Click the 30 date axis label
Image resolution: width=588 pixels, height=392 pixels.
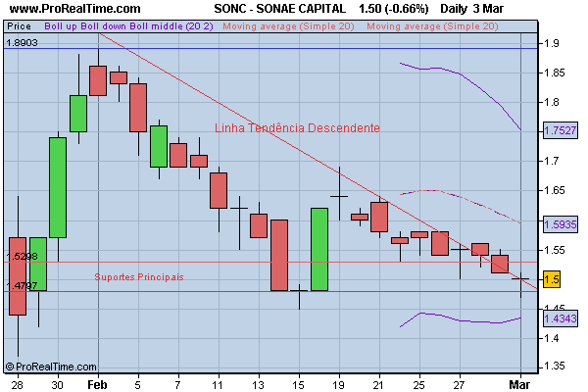click(x=57, y=385)
